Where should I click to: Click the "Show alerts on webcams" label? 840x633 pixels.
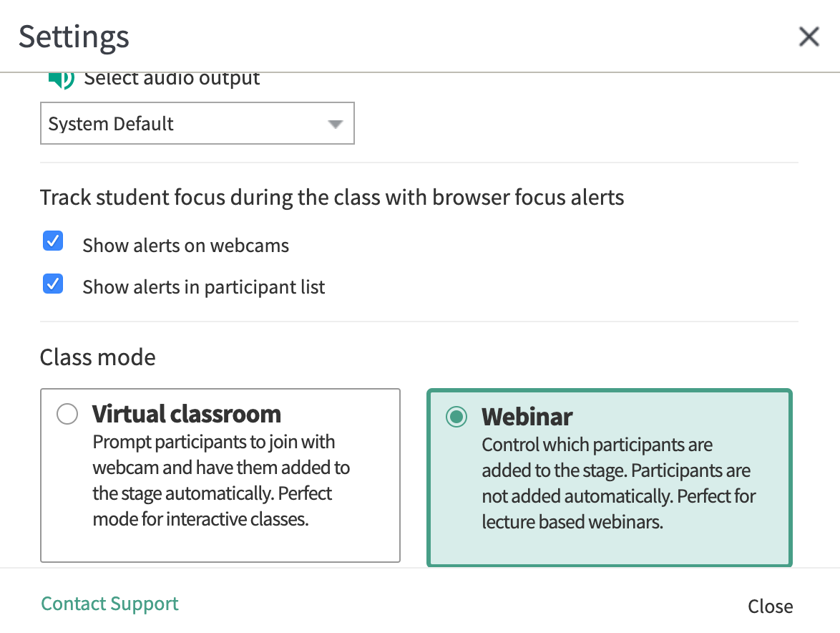(186, 246)
